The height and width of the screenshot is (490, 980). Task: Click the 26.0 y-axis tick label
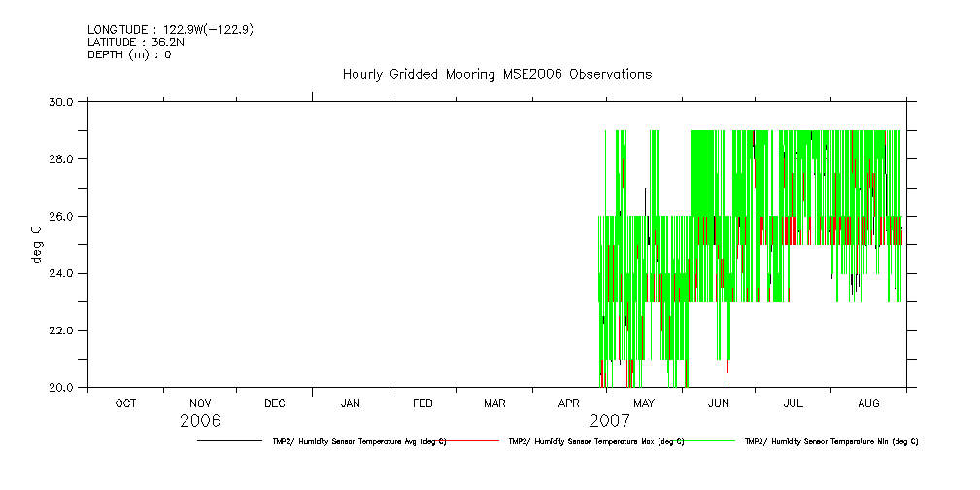point(62,216)
